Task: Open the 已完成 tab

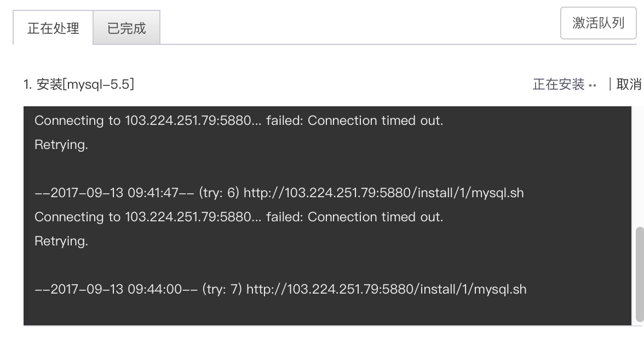Action: pyautogui.click(x=127, y=28)
